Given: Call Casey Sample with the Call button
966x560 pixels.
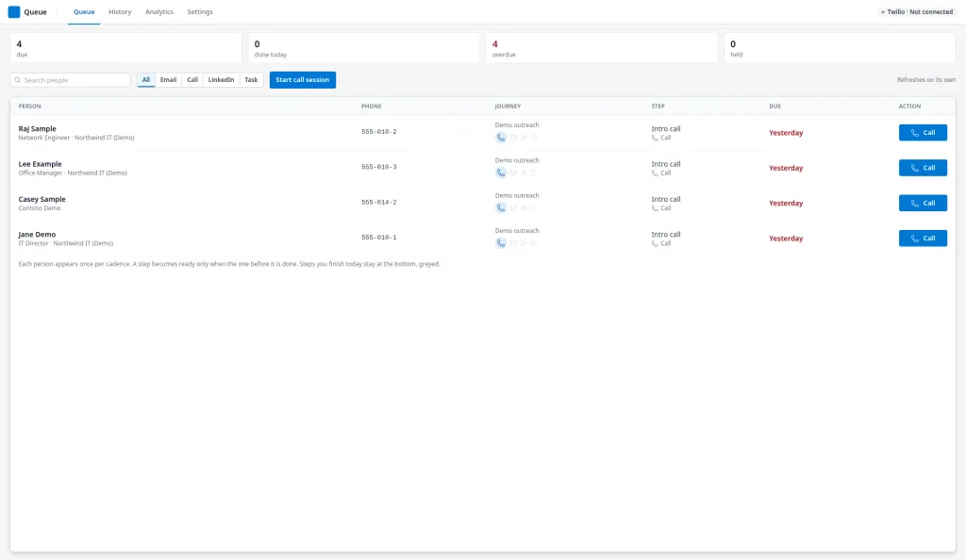Looking at the screenshot, I should point(923,203).
